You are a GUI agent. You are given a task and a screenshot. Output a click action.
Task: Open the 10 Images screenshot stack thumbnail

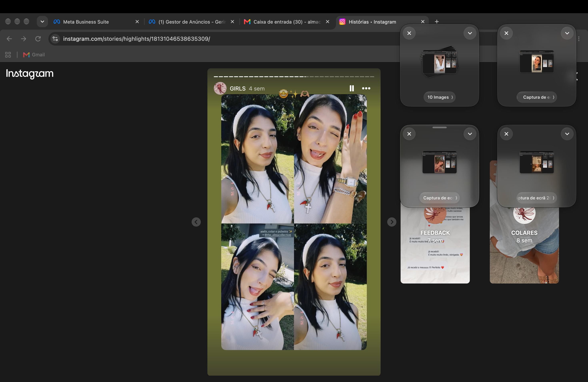click(x=440, y=62)
